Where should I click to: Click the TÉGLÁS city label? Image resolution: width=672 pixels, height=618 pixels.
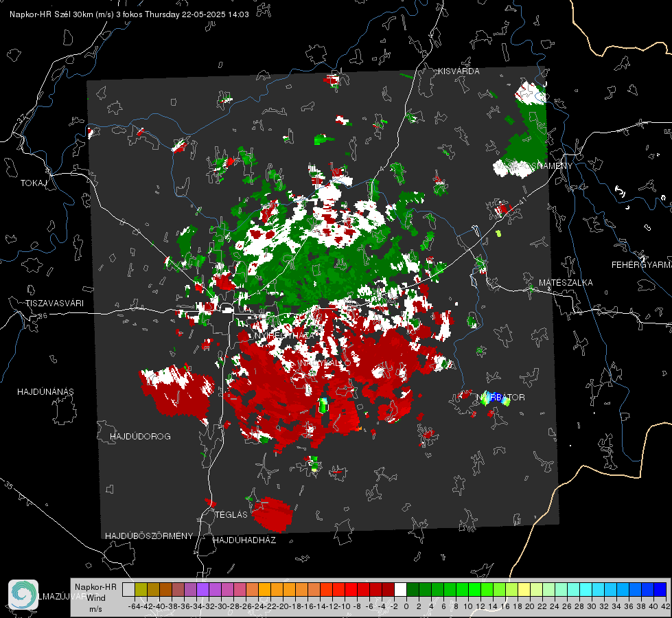(x=231, y=514)
